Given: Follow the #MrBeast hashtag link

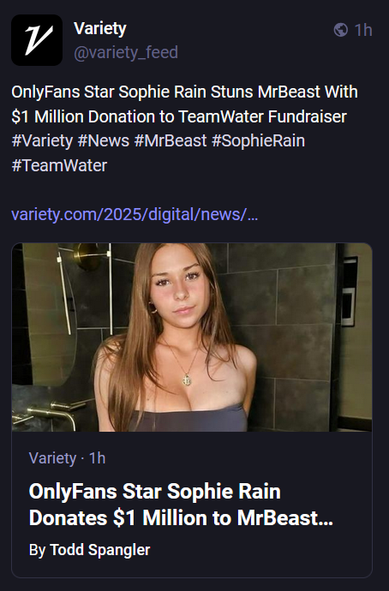Looking at the screenshot, I should [x=170, y=141].
